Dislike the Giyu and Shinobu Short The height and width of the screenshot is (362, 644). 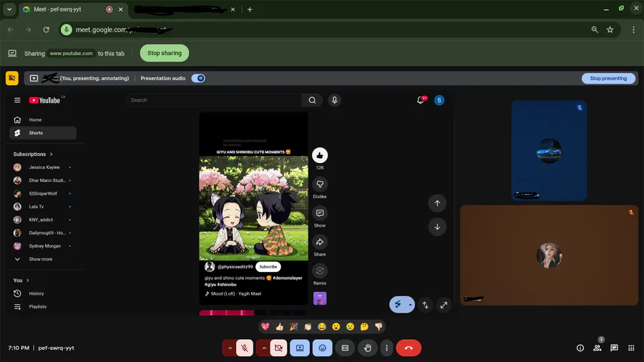point(320,185)
